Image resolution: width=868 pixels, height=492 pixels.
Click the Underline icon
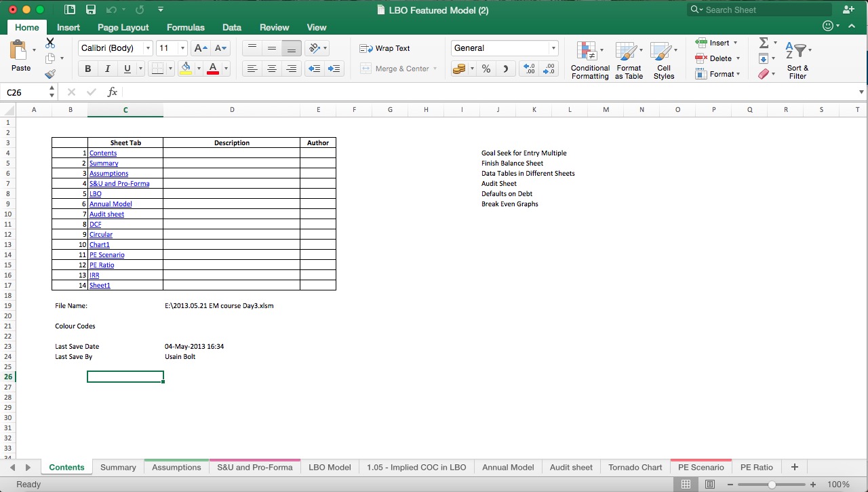pos(125,69)
